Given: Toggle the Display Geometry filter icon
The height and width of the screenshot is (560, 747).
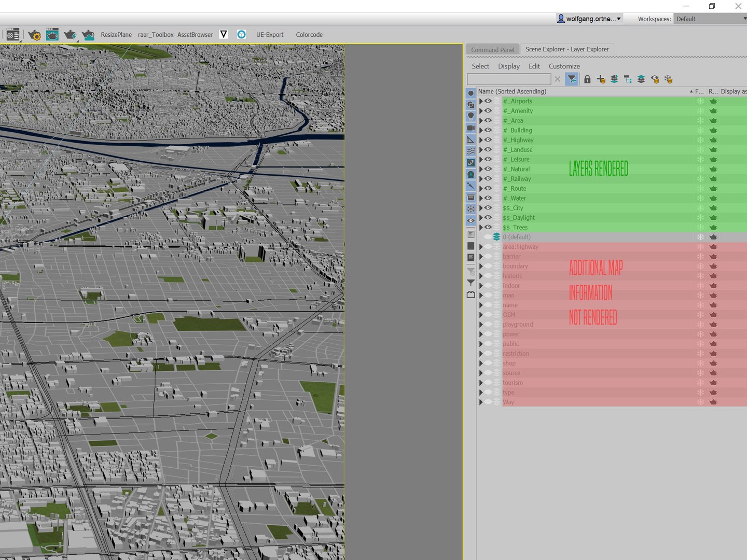Looking at the screenshot, I should point(471,93).
